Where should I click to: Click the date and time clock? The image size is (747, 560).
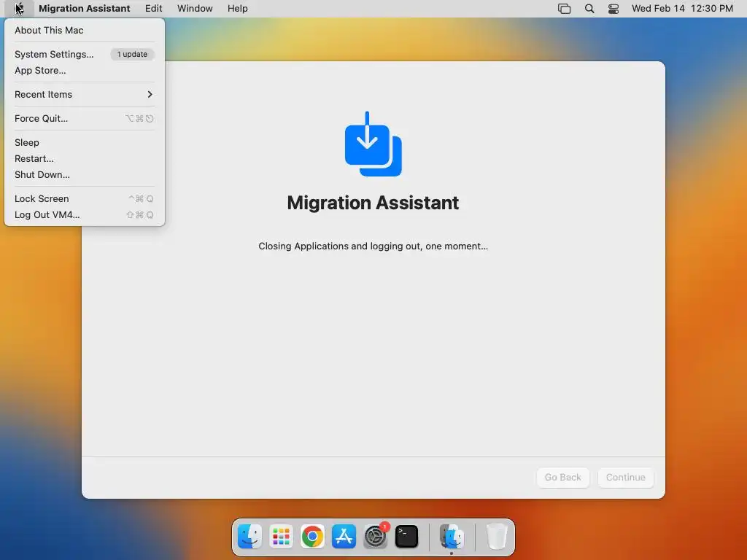pos(682,9)
